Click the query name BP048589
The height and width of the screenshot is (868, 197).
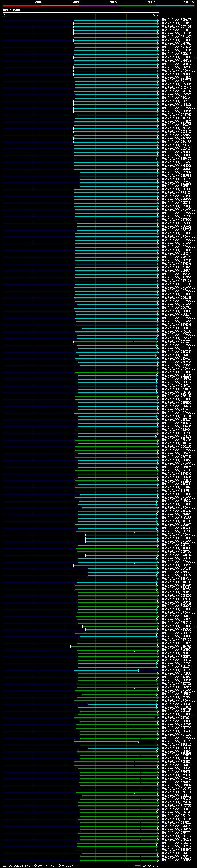click(x=11, y=10)
